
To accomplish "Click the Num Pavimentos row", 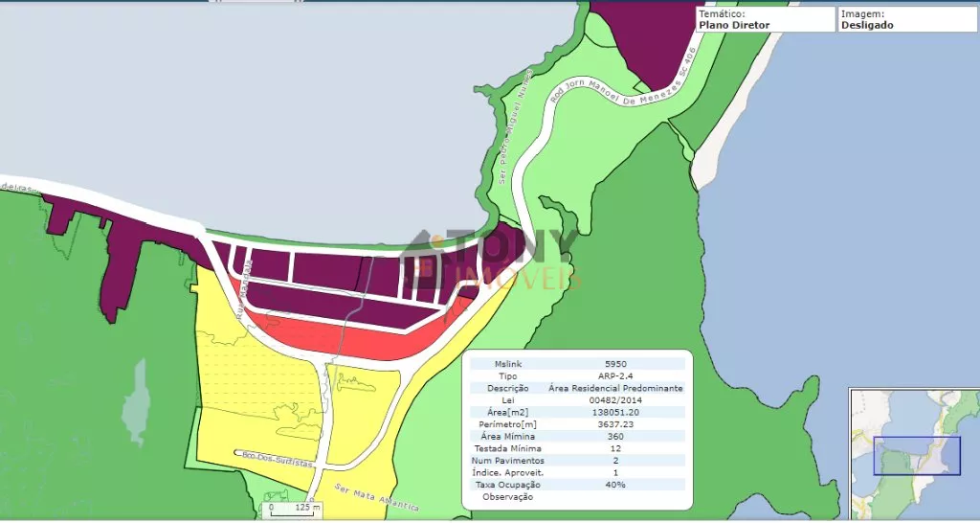I will coord(575,461).
